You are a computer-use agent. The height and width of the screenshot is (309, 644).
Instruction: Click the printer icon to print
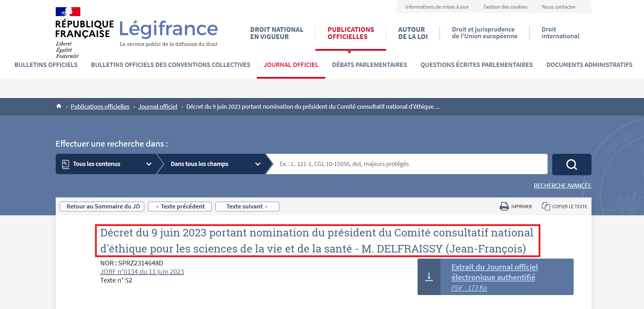click(x=504, y=206)
